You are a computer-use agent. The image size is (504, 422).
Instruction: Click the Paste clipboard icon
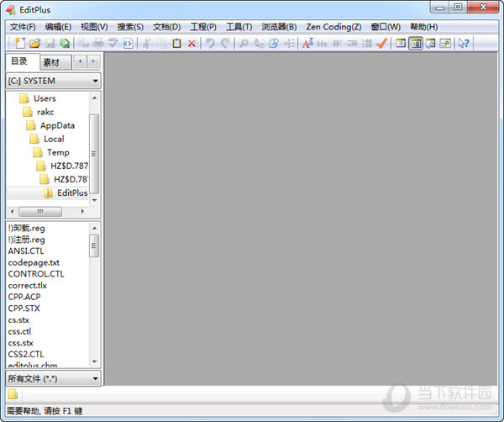pyautogui.click(x=176, y=43)
